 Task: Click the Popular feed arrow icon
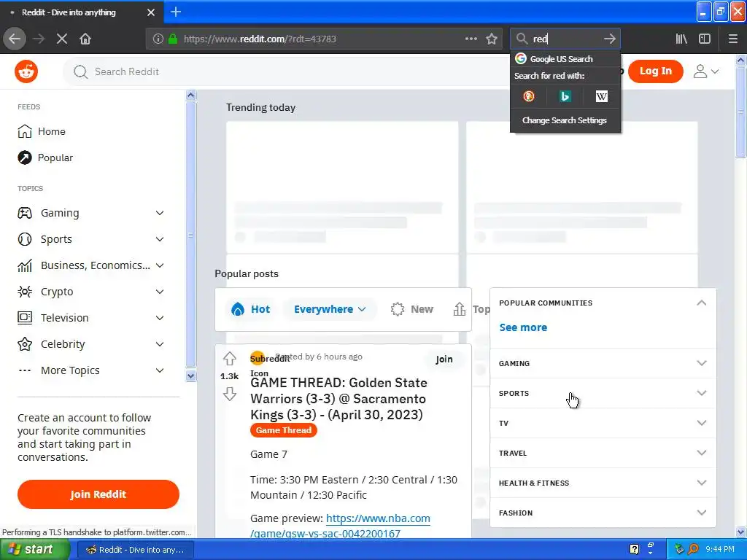pyautogui.click(x=25, y=157)
